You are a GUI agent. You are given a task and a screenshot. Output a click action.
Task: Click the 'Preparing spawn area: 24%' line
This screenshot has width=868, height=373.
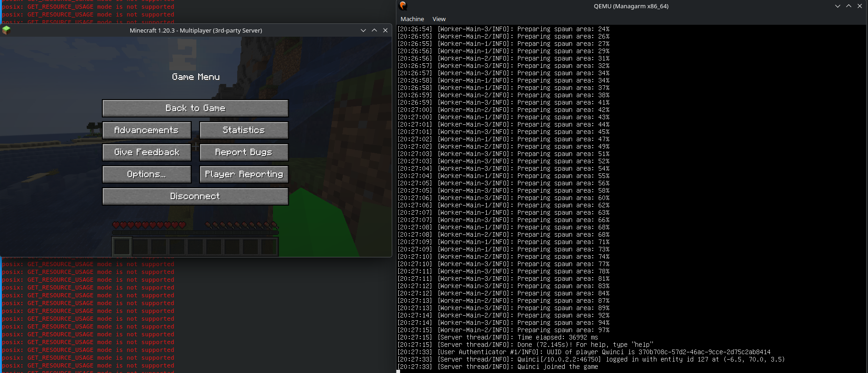(x=503, y=29)
